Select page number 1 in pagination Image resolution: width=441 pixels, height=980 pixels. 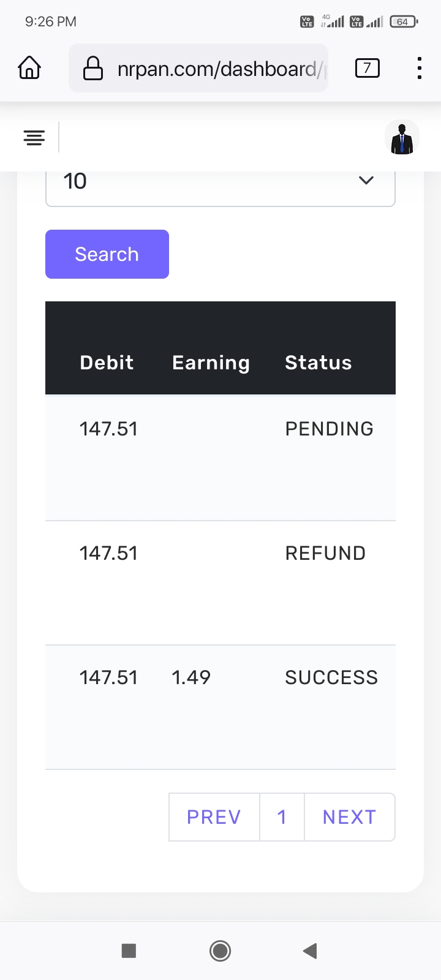282,817
